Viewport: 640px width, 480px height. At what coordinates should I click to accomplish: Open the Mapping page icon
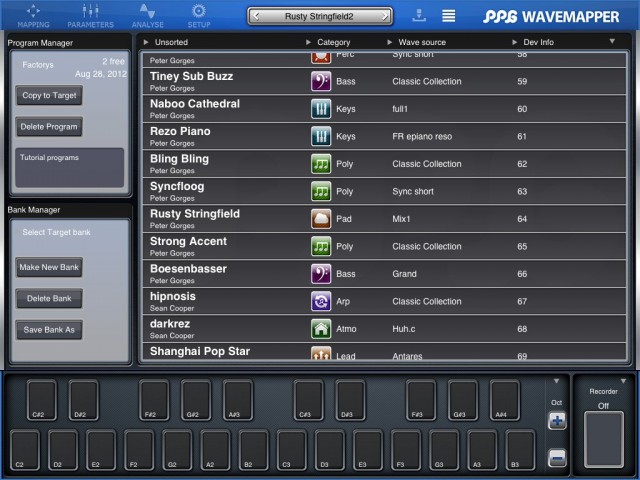click(33, 14)
